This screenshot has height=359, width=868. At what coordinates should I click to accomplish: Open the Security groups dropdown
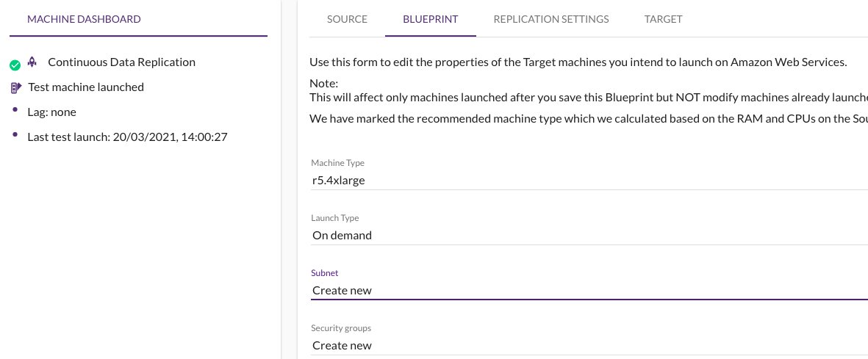pyautogui.click(x=588, y=345)
